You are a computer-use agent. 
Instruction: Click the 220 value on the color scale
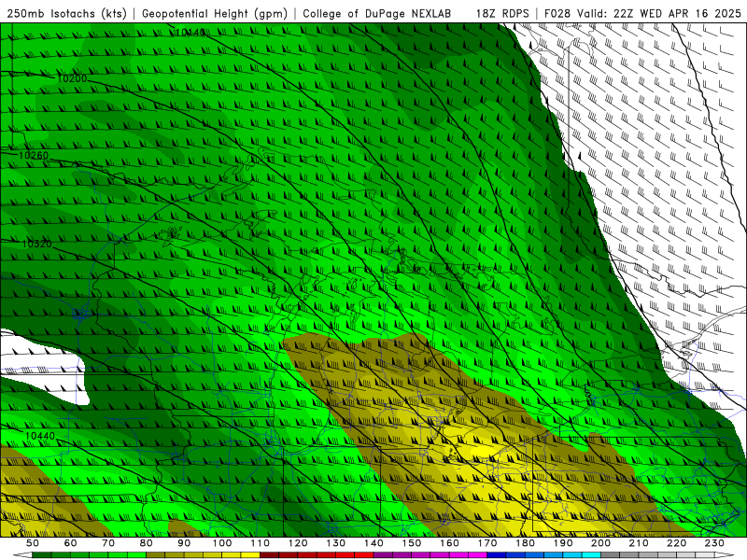pos(676,543)
